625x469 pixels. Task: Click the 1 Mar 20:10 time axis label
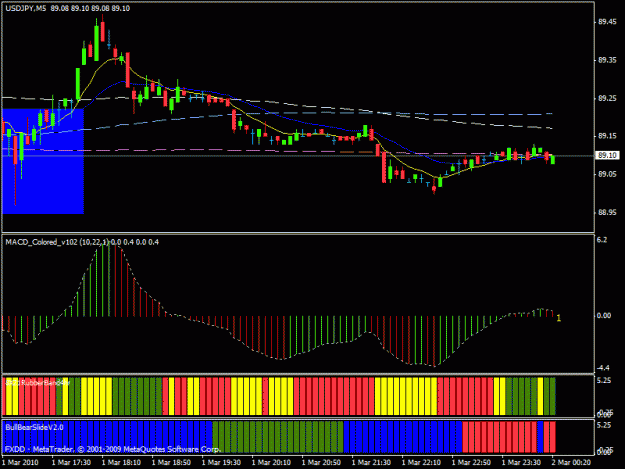(x=271, y=463)
